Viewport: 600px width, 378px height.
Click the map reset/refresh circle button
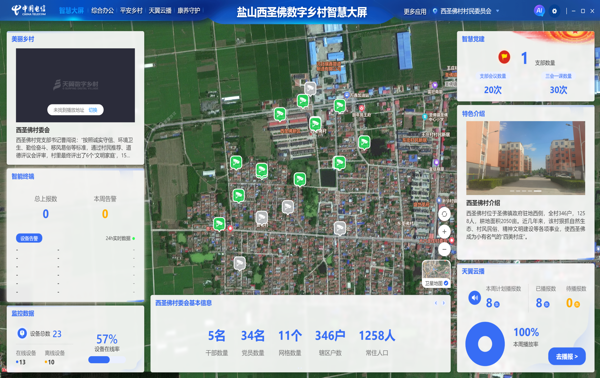(444, 214)
